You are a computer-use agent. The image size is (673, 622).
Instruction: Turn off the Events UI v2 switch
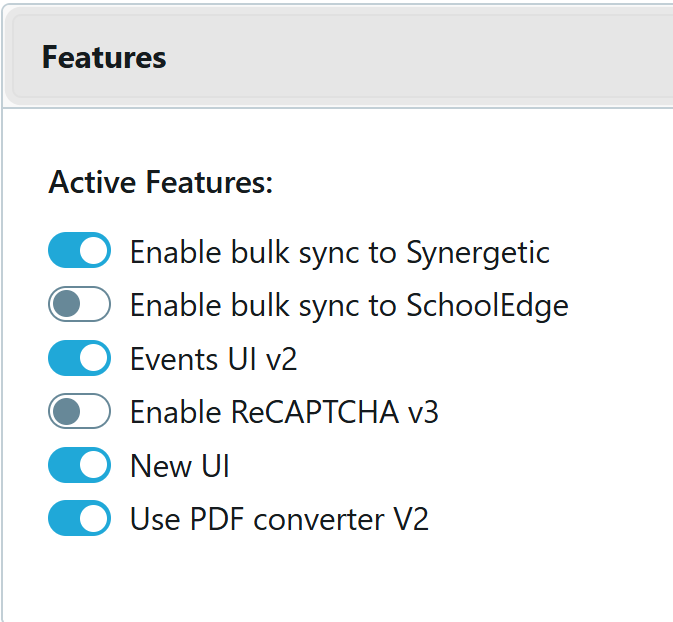click(x=79, y=358)
